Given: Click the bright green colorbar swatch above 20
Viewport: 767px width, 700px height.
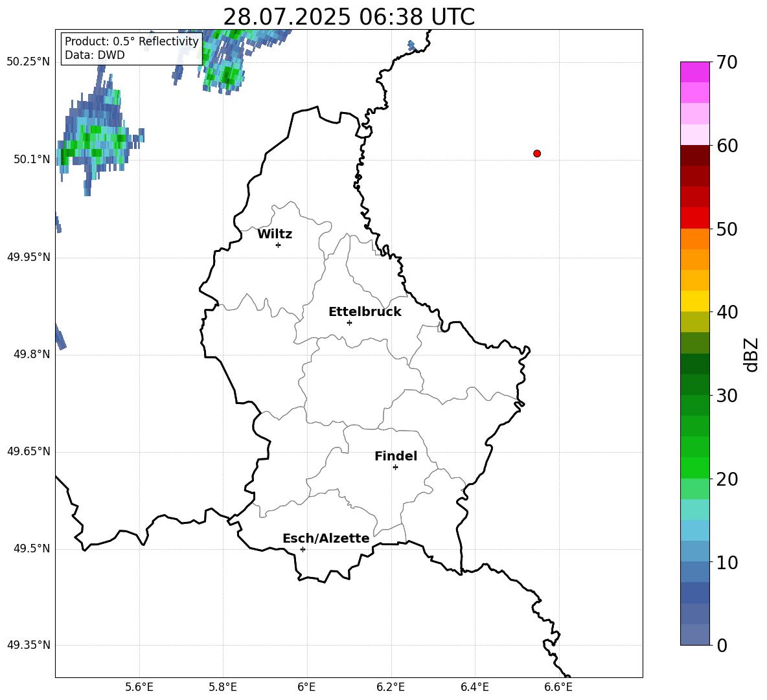Looking at the screenshot, I should coord(695,468).
